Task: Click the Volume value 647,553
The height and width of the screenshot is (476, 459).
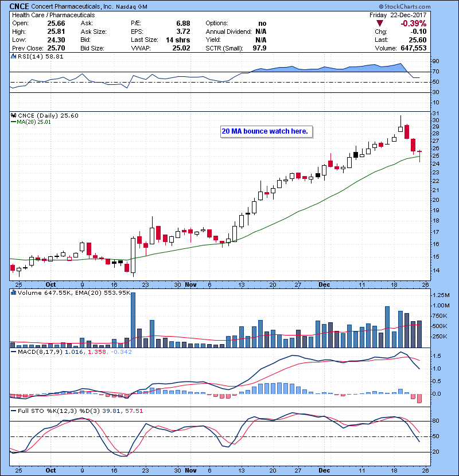Action: (x=414, y=48)
